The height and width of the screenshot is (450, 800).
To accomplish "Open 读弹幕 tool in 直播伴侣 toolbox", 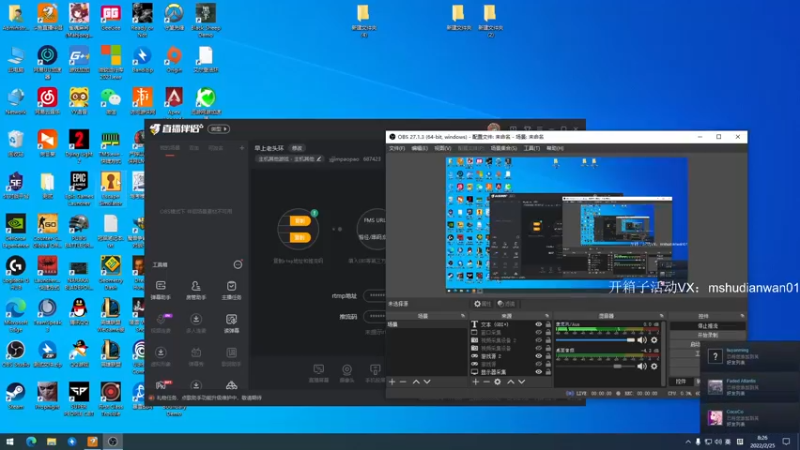I will [x=231, y=323].
